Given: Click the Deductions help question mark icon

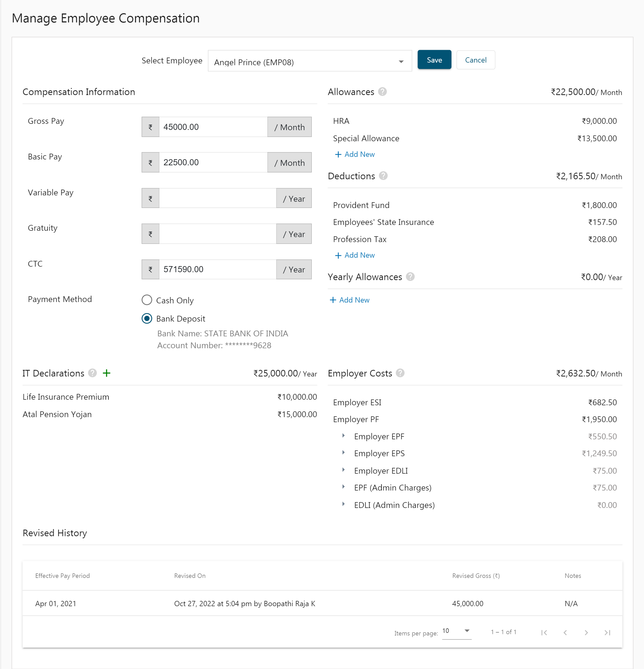Looking at the screenshot, I should (x=383, y=176).
